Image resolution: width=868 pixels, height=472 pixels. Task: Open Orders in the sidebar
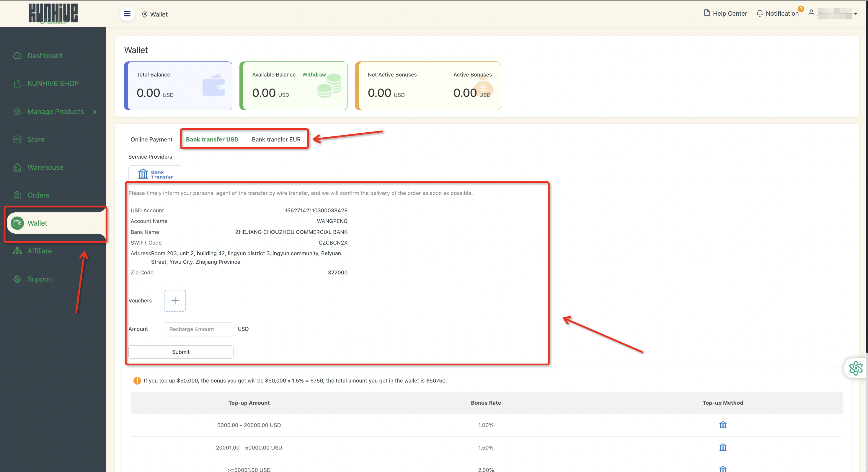(38, 195)
